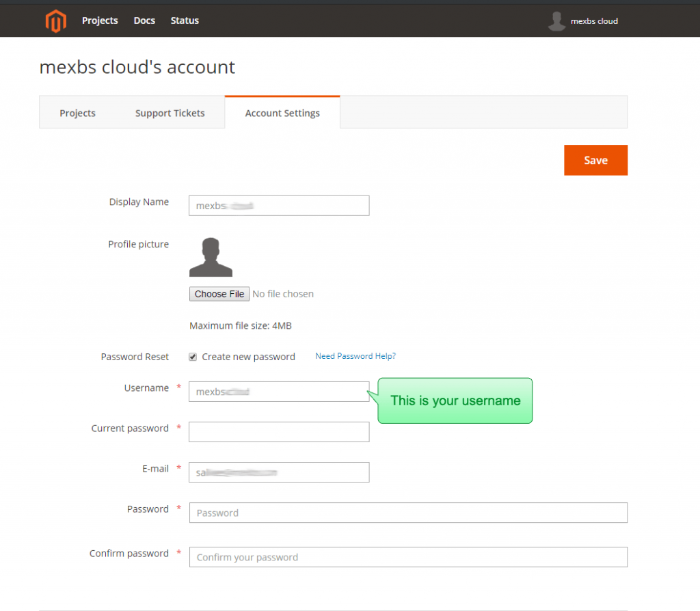This screenshot has height=611, width=700.
Task: Click the orange Save button
Action: [595, 160]
